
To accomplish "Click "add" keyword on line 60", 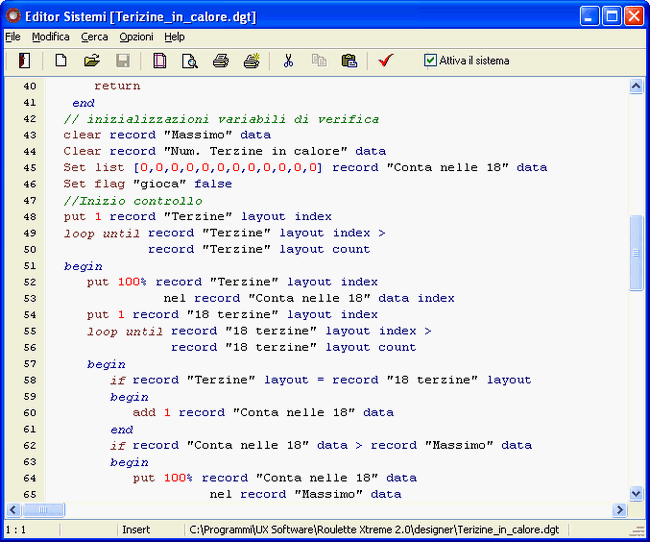I will click(144, 412).
